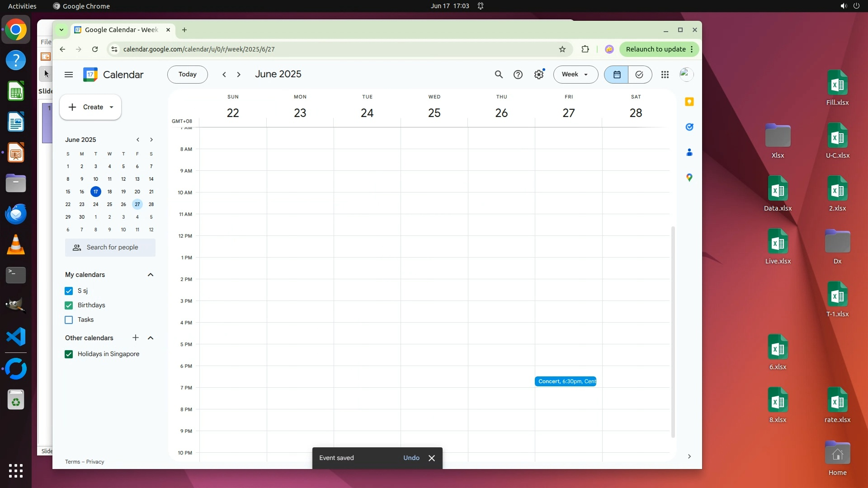
Task: Collapse the My calendars section
Action: (x=151, y=275)
